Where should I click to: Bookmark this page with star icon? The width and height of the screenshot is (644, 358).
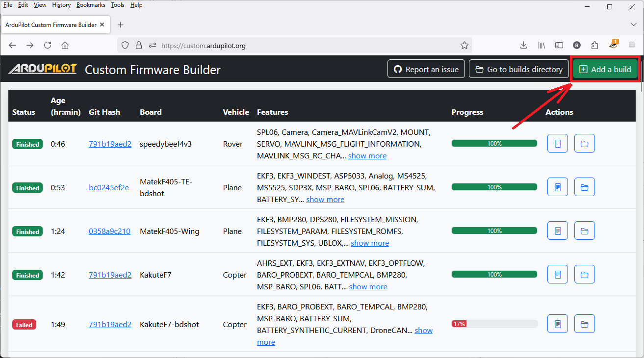(464, 45)
